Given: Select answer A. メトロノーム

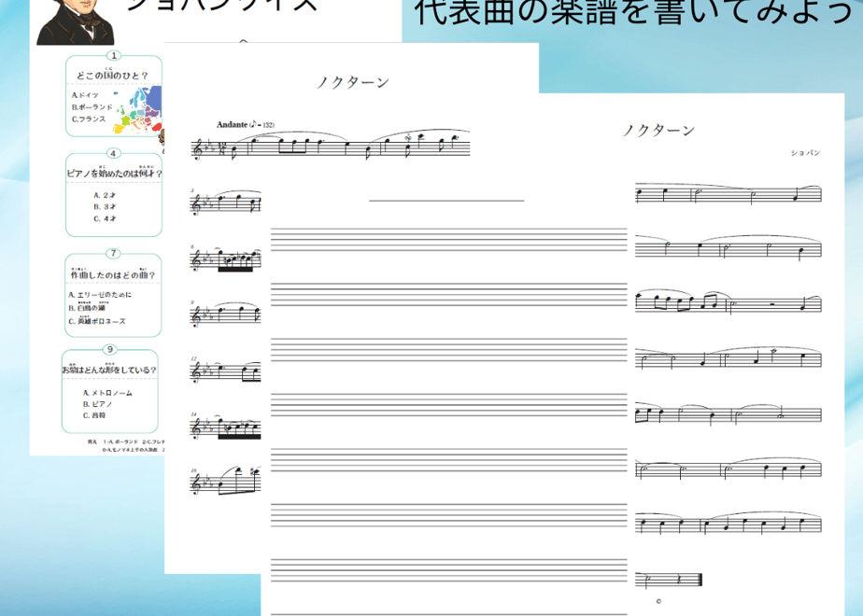Looking at the screenshot, I should 108,393.
